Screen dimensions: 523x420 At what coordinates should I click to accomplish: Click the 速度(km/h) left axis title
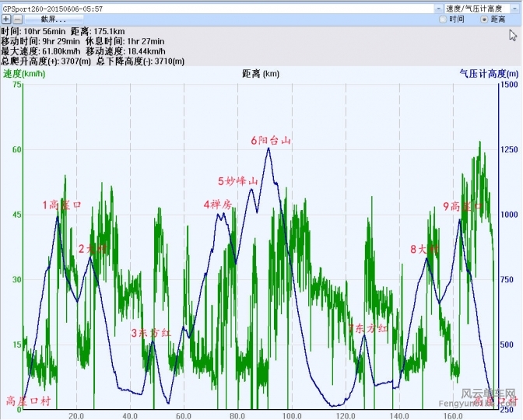(22, 73)
